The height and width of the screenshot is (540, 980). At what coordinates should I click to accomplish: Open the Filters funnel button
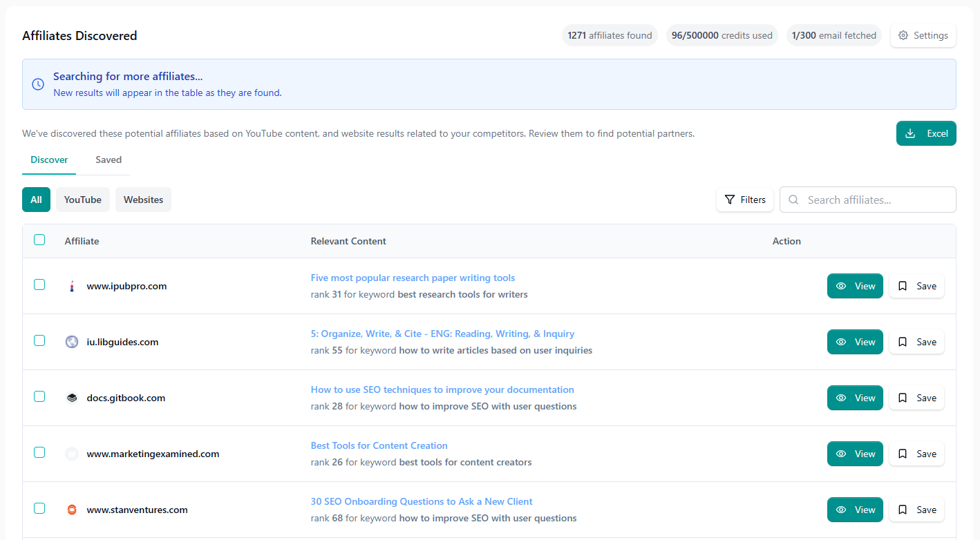point(744,200)
